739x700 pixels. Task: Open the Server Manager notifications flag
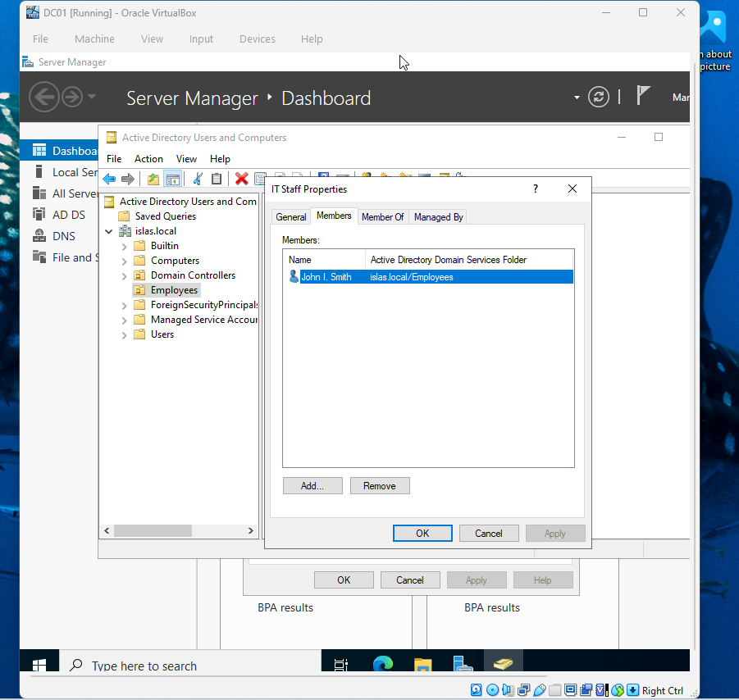pyautogui.click(x=643, y=96)
